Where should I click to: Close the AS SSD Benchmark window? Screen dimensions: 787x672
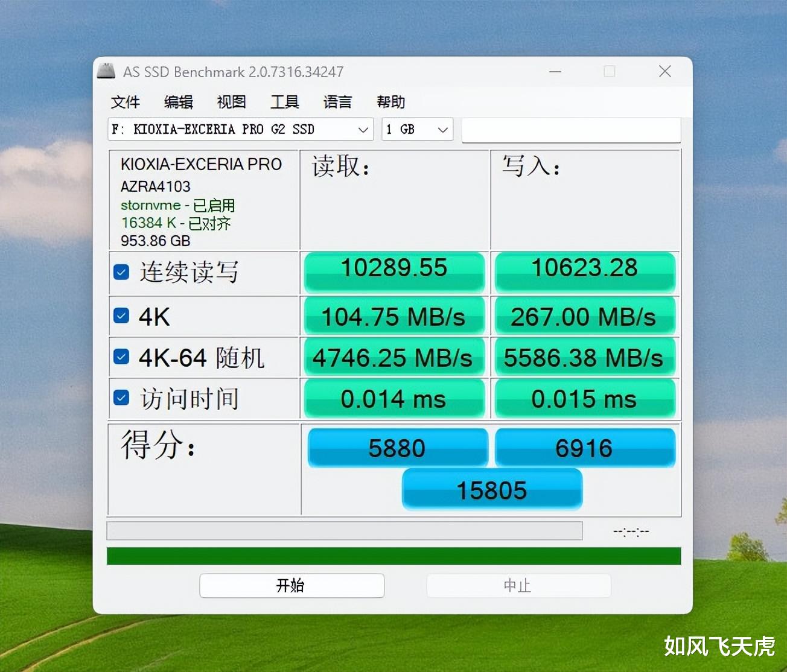[x=665, y=71]
